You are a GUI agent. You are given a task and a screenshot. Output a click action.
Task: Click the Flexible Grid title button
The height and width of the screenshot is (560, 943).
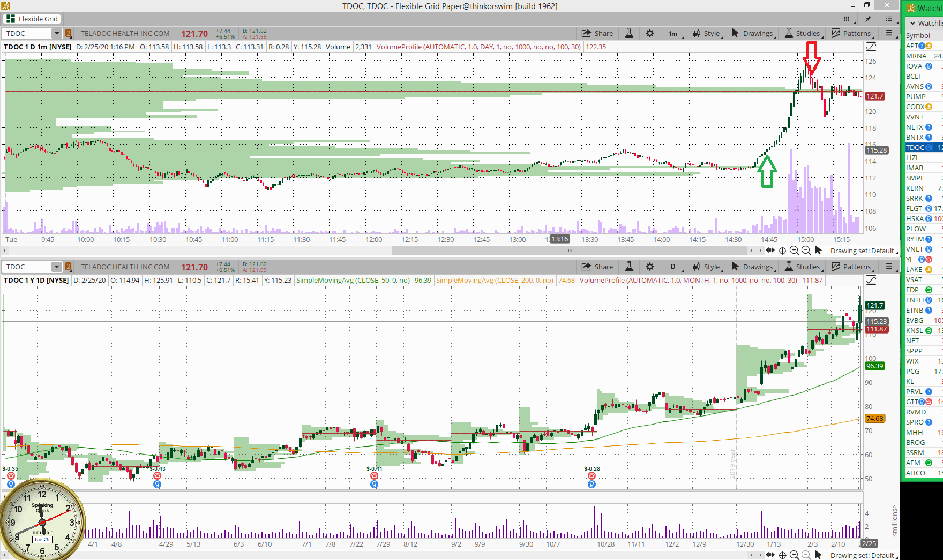[x=33, y=19]
